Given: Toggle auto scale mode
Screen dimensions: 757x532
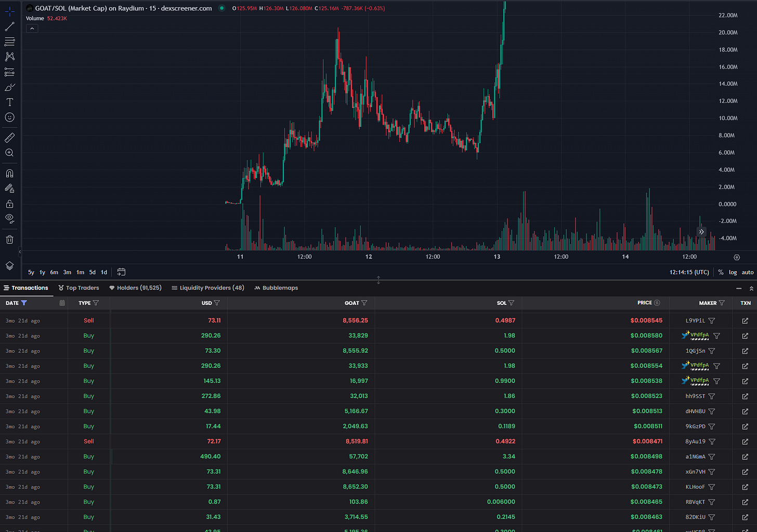Looking at the screenshot, I should point(748,272).
